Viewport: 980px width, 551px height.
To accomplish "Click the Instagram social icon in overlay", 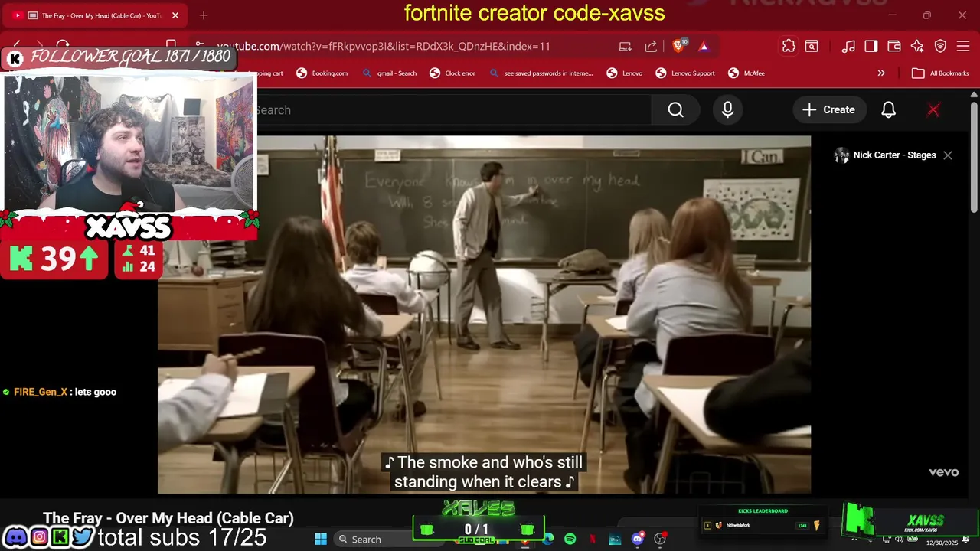I will pyautogui.click(x=38, y=537).
